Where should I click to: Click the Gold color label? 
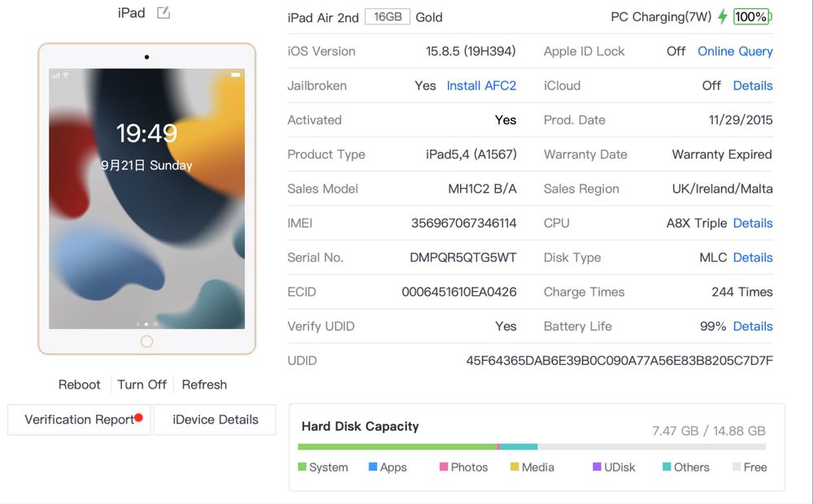coord(428,17)
